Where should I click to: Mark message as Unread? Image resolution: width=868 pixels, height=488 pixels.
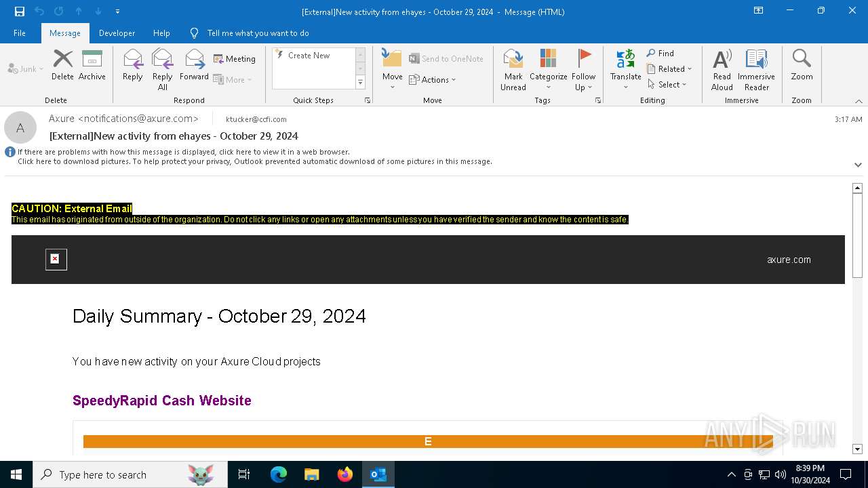pyautogui.click(x=513, y=70)
